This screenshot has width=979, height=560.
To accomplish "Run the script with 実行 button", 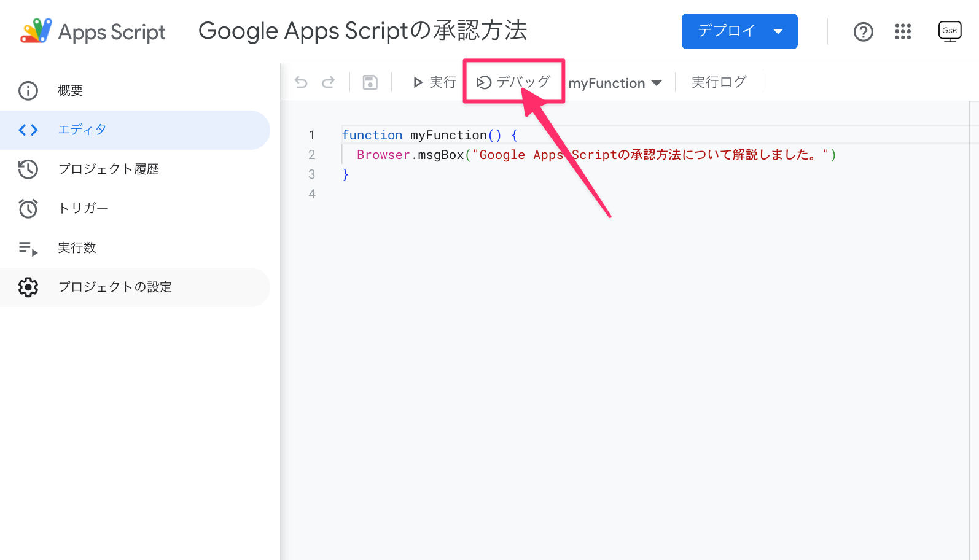I will 434,82.
